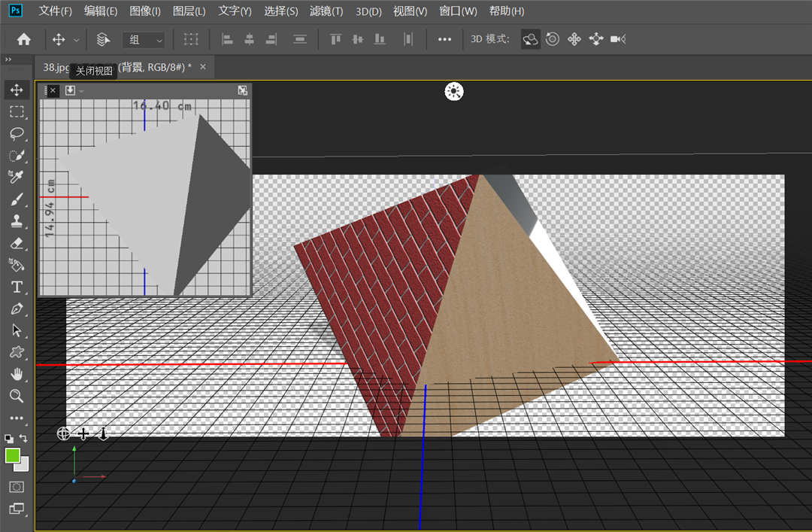Click the green foreground color swatch
The image size is (812, 532).
click(x=13, y=455)
